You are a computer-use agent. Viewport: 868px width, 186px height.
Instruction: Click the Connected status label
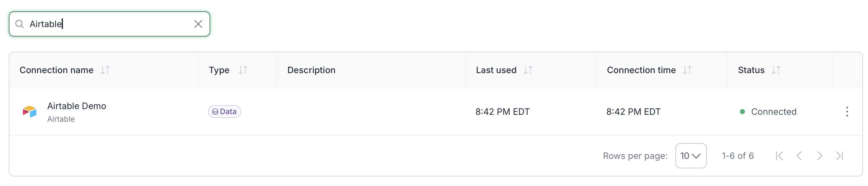coord(774,112)
